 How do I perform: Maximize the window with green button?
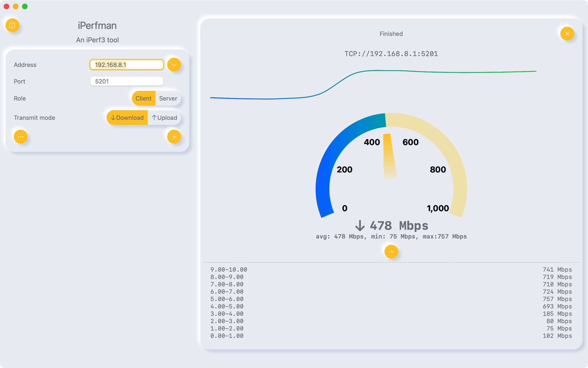tap(25, 6)
